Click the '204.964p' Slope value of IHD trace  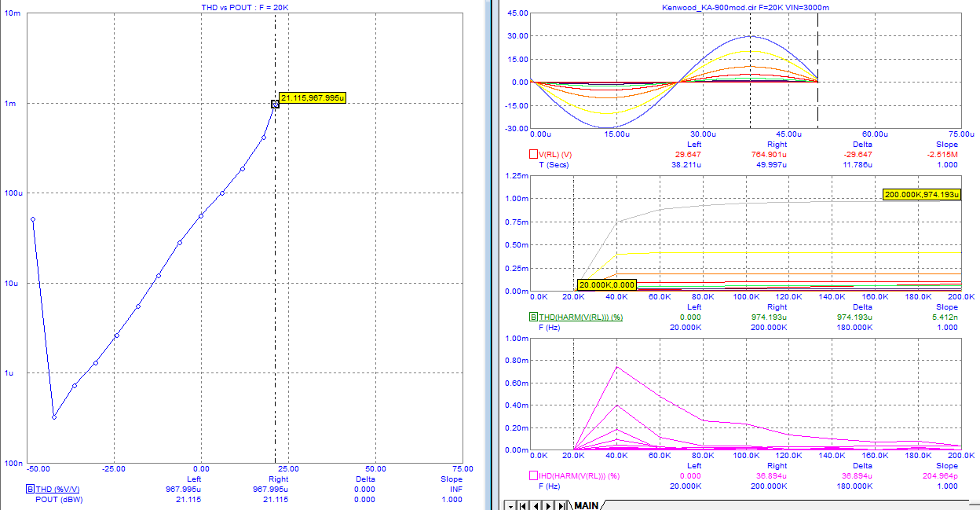click(940, 475)
